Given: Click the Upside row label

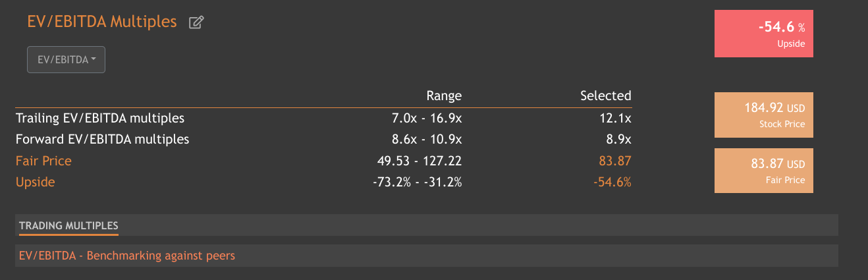Looking at the screenshot, I should click(x=36, y=182).
